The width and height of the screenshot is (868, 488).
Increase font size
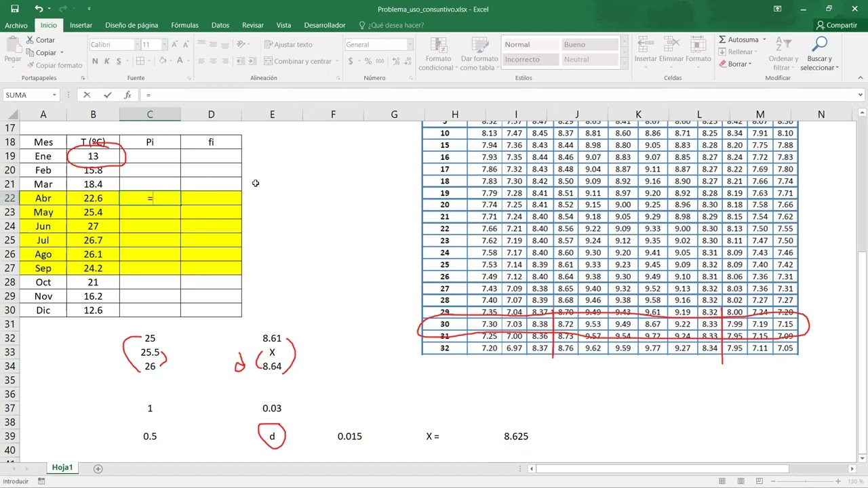coord(175,44)
